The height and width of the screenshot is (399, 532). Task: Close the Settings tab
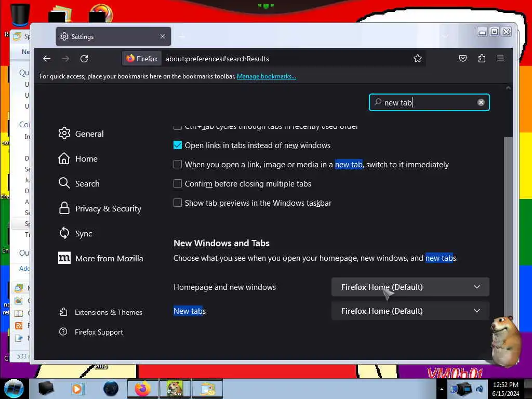163,36
